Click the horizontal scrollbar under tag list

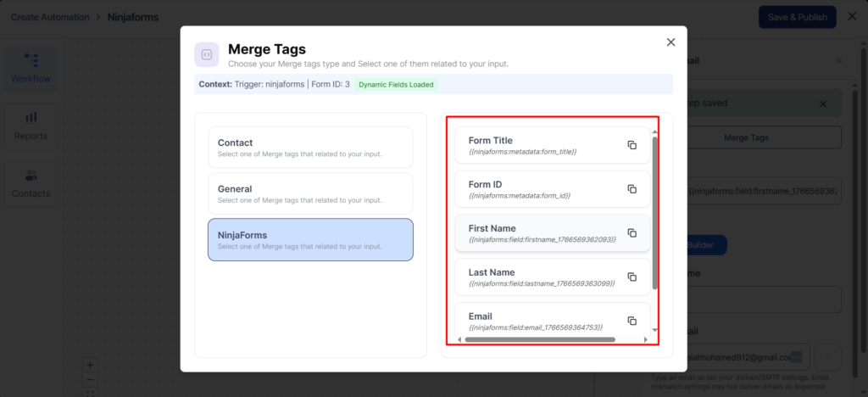(540, 339)
